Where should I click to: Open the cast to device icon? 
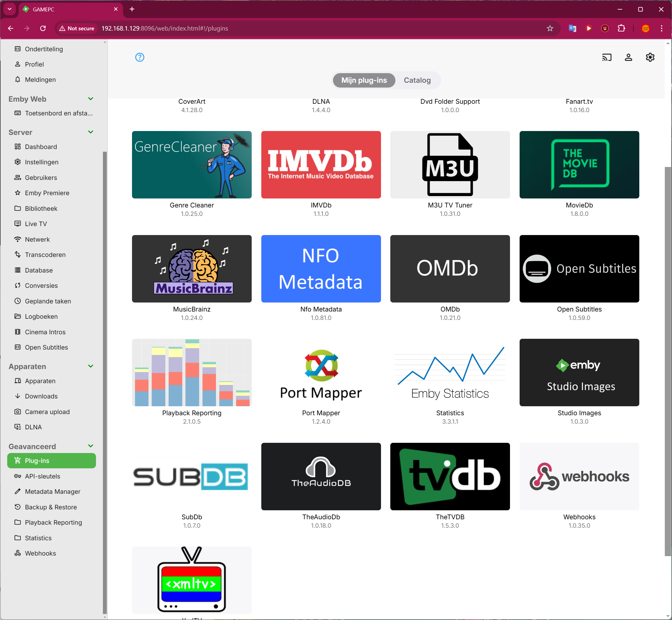point(607,57)
